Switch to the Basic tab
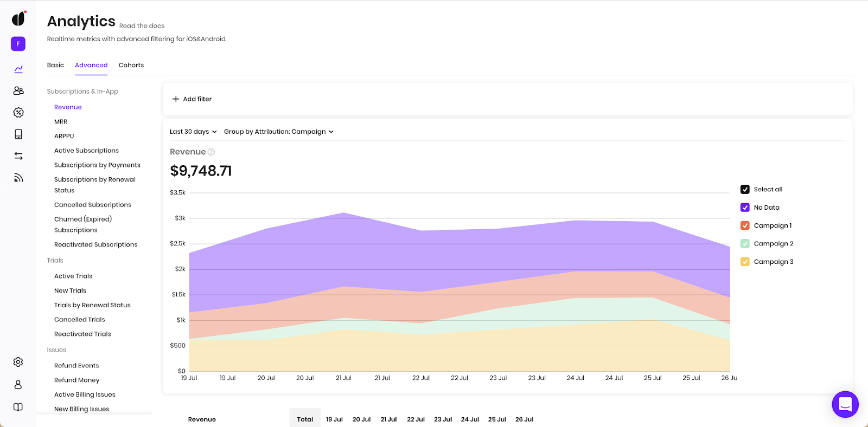Viewport: 868px width, 427px height. [x=55, y=65]
